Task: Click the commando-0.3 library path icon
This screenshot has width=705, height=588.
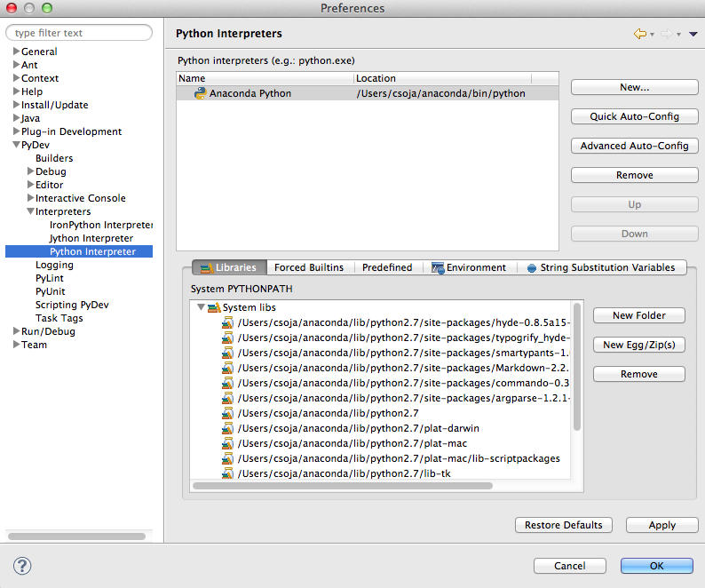Action: 228,383
